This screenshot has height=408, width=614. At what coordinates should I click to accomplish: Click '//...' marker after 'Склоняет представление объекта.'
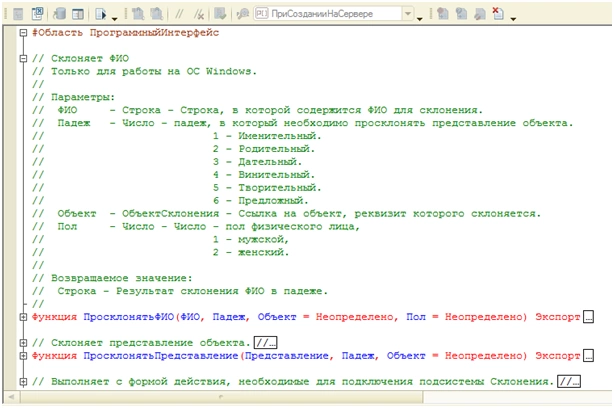tap(265, 343)
